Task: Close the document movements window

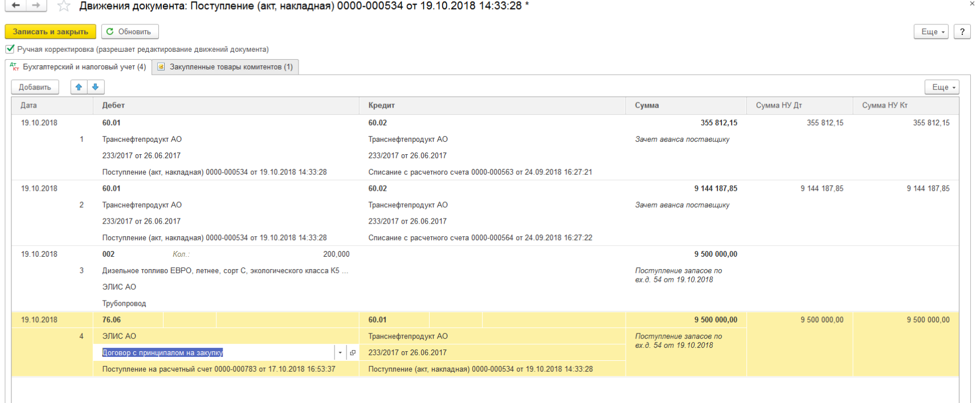Action: (972, 4)
